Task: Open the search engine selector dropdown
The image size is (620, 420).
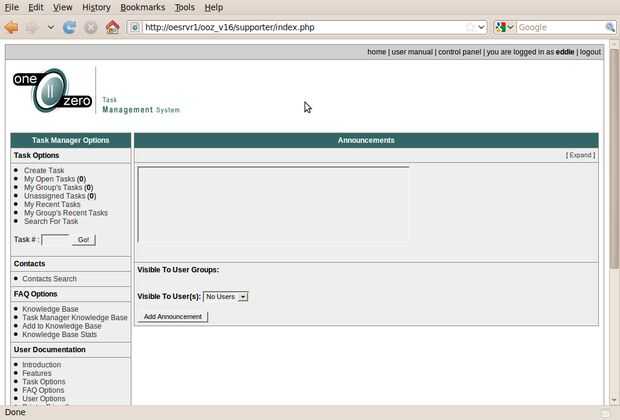Action: pyautogui.click(x=505, y=27)
